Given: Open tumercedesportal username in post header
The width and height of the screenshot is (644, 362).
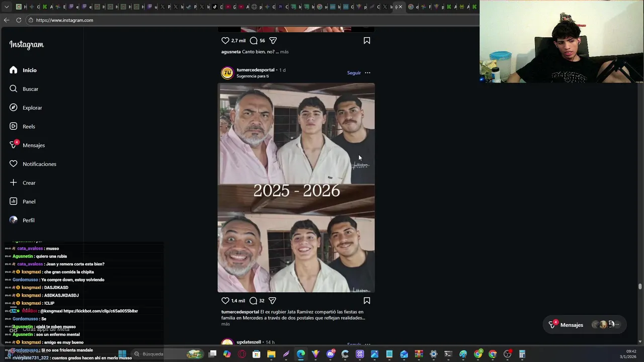Looking at the screenshot, I should tap(256, 70).
